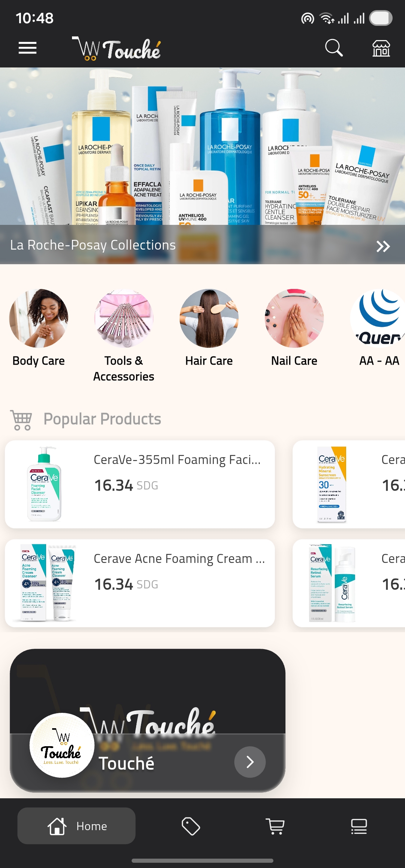Select the Nail Care category
The width and height of the screenshot is (405, 868).
[294, 328]
